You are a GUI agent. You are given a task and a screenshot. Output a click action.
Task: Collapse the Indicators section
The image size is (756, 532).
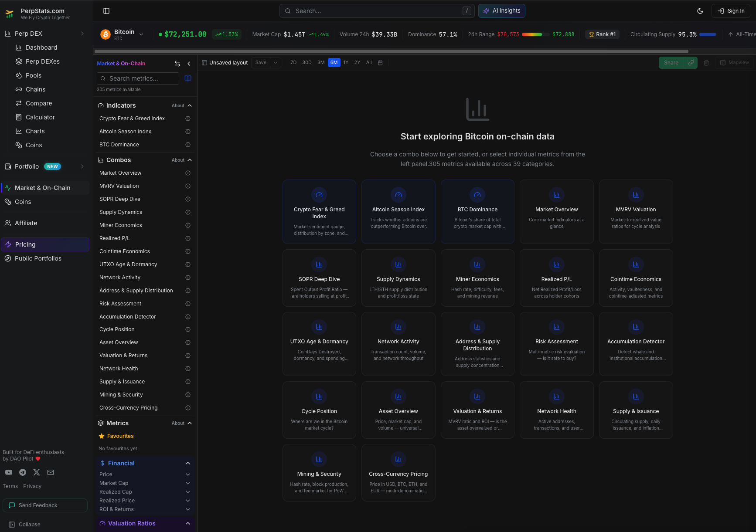(189, 105)
